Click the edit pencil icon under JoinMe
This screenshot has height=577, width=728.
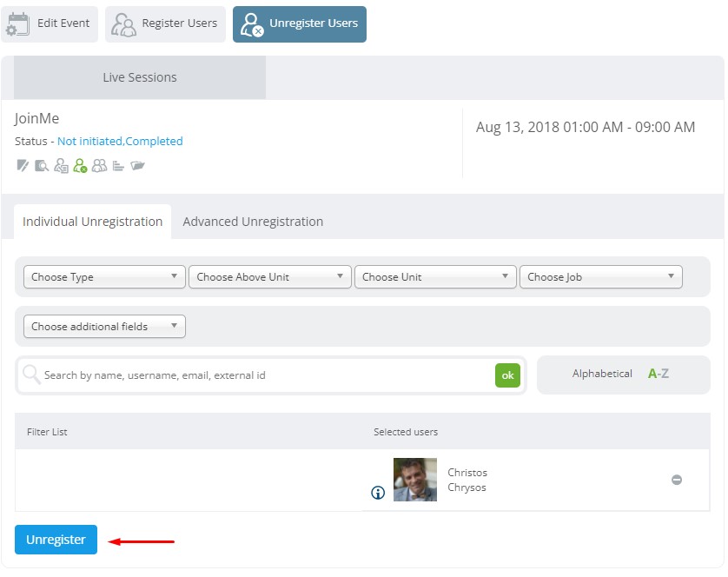click(23, 165)
